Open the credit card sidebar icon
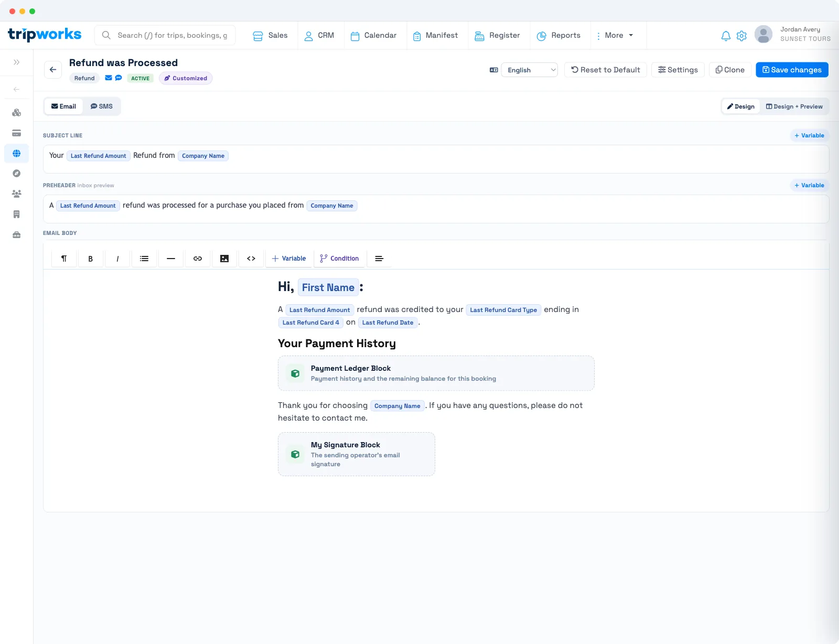Image resolution: width=839 pixels, height=644 pixels. tap(16, 133)
